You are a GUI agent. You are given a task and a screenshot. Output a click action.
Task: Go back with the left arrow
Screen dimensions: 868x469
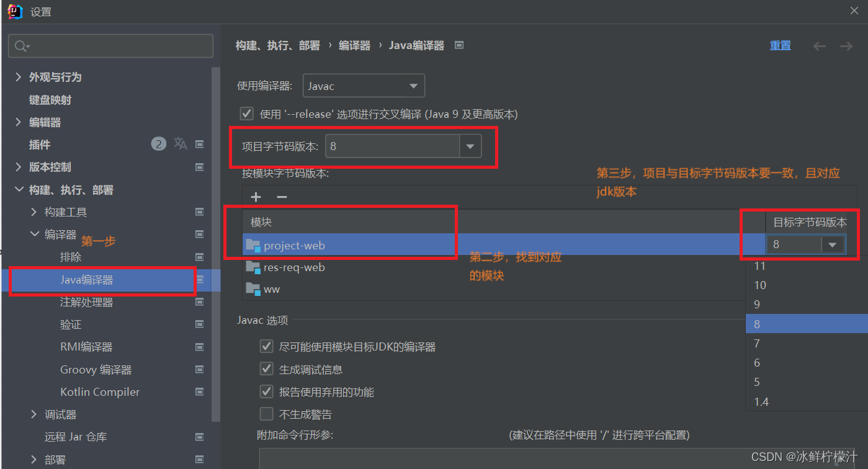click(x=820, y=46)
